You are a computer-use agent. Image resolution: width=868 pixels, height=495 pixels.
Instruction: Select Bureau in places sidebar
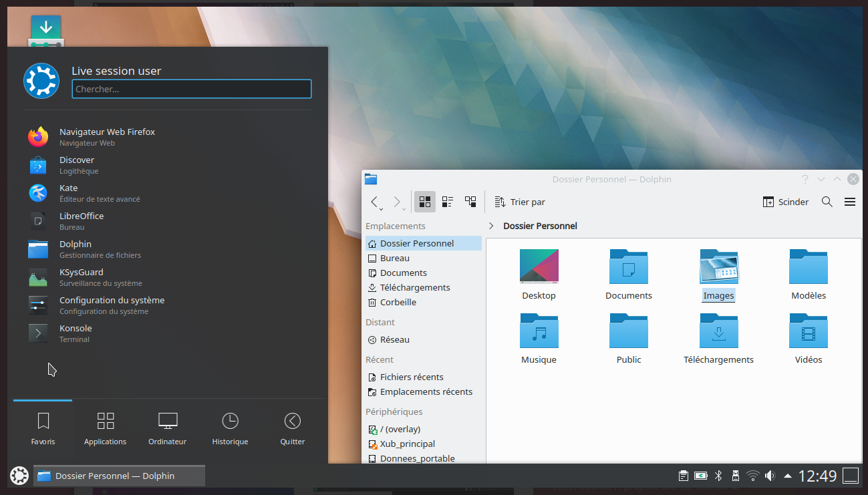[424, 258]
